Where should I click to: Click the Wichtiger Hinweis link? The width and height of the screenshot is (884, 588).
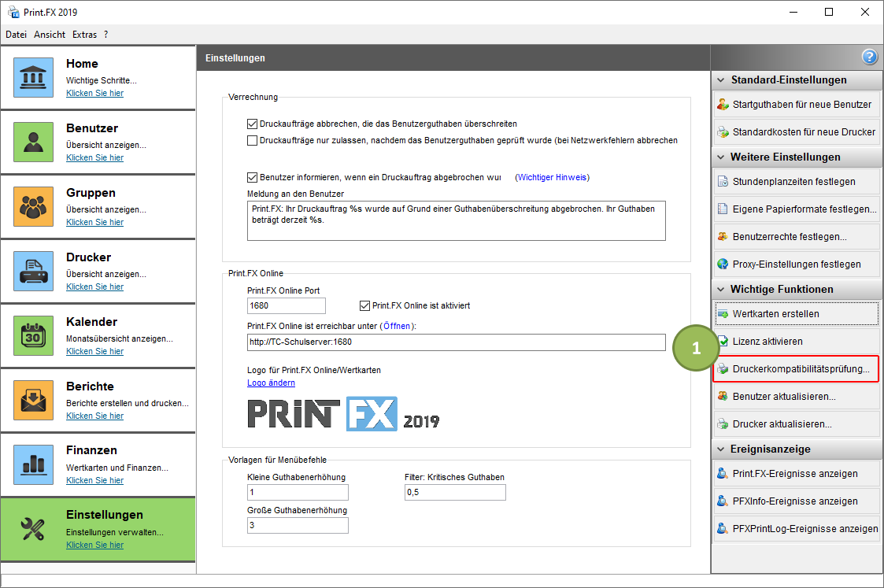[x=552, y=178]
